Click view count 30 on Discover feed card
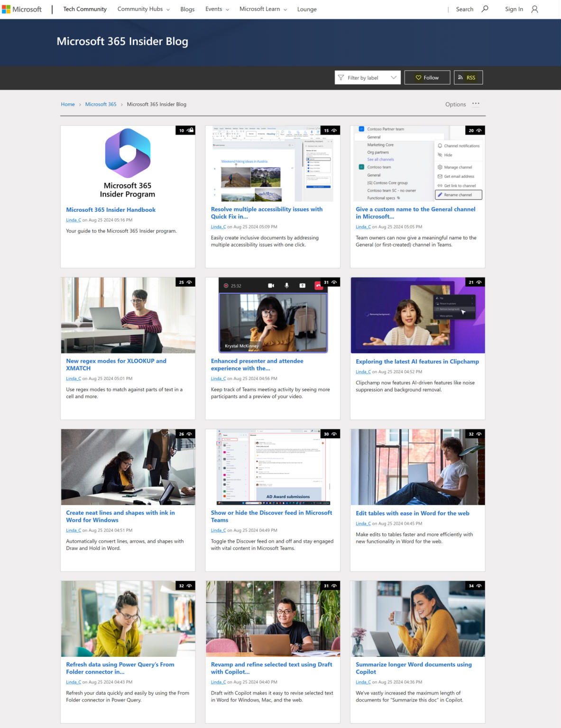The height and width of the screenshot is (728, 561). (330, 434)
